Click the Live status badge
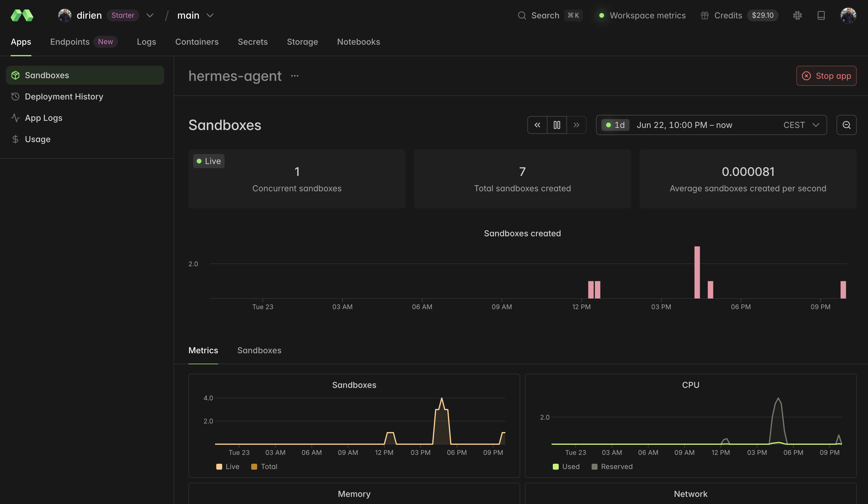This screenshot has height=504, width=868. (x=209, y=161)
